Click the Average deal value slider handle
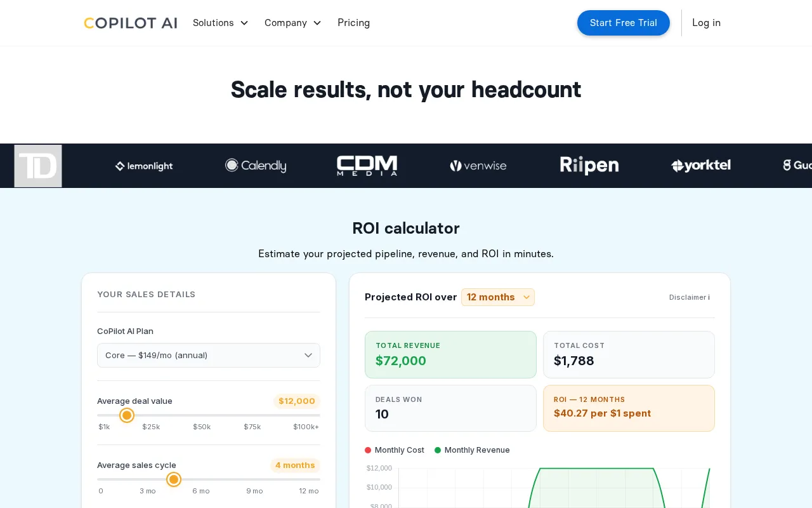Image resolution: width=812 pixels, height=508 pixels. pyautogui.click(x=127, y=415)
